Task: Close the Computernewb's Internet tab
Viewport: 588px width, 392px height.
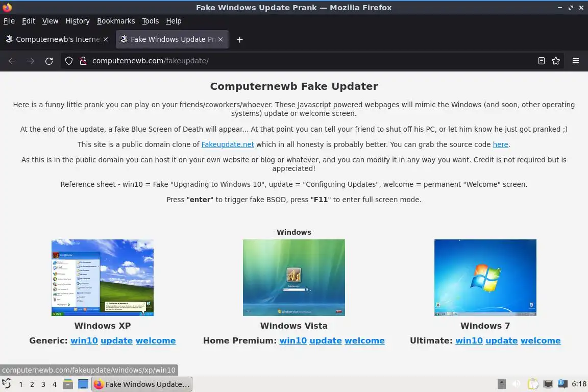Action: click(106, 39)
